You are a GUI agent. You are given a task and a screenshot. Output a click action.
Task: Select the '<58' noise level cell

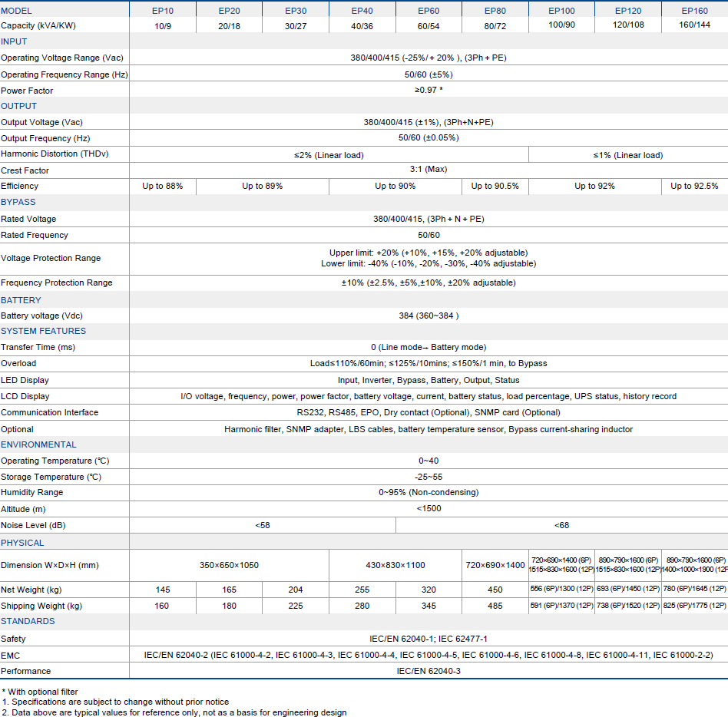click(x=263, y=525)
